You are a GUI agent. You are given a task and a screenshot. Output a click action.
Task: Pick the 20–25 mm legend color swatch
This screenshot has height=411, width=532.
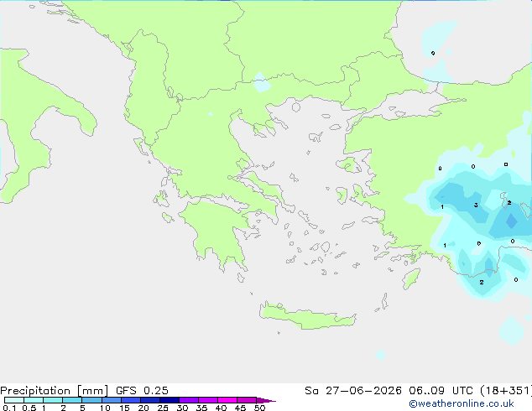149,400
